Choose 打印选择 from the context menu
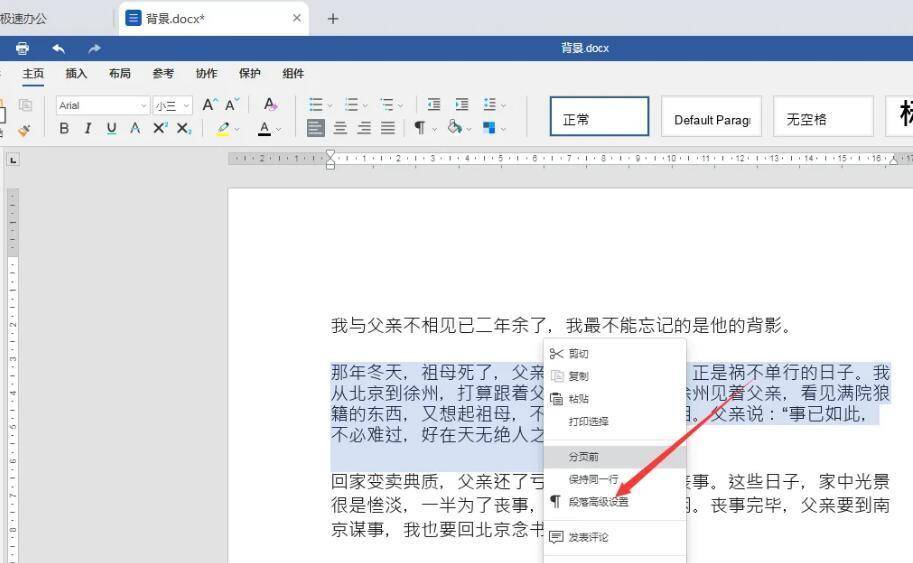Image resolution: width=913 pixels, height=563 pixels. [x=615, y=422]
